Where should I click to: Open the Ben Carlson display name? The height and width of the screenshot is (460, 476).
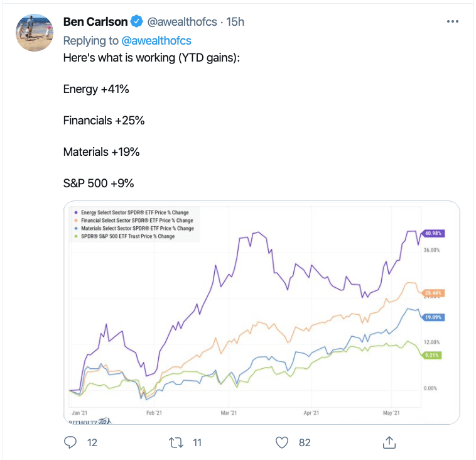(x=95, y=22)
